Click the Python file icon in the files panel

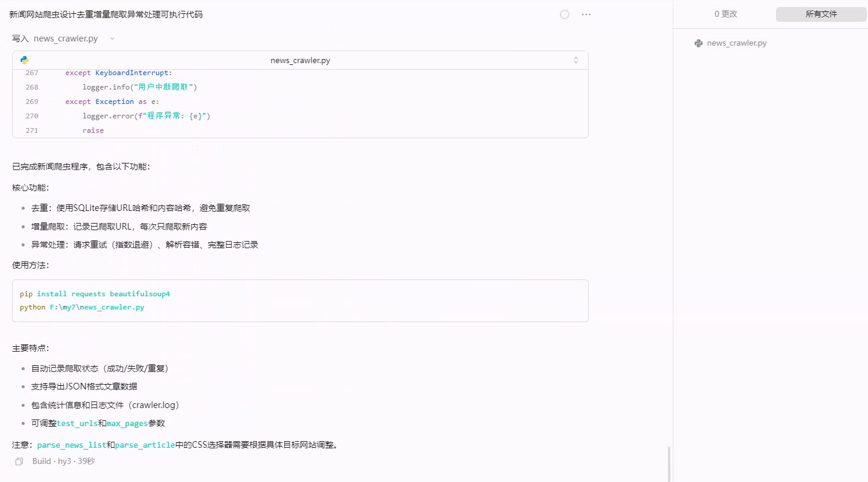tap(699, 43)
